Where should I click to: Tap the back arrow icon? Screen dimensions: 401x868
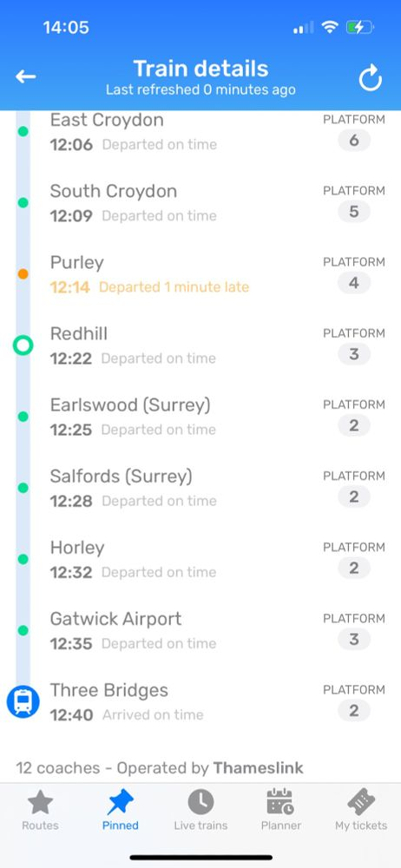(25, 77)
